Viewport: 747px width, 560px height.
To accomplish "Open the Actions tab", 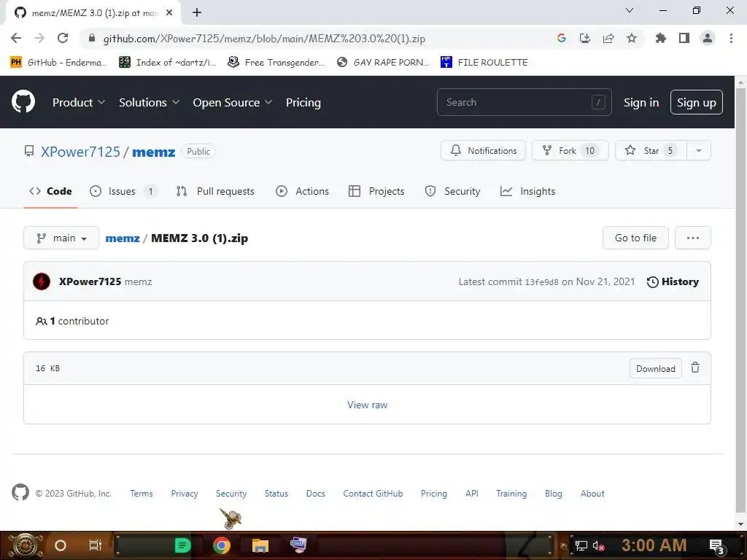I will pos(302,191).
